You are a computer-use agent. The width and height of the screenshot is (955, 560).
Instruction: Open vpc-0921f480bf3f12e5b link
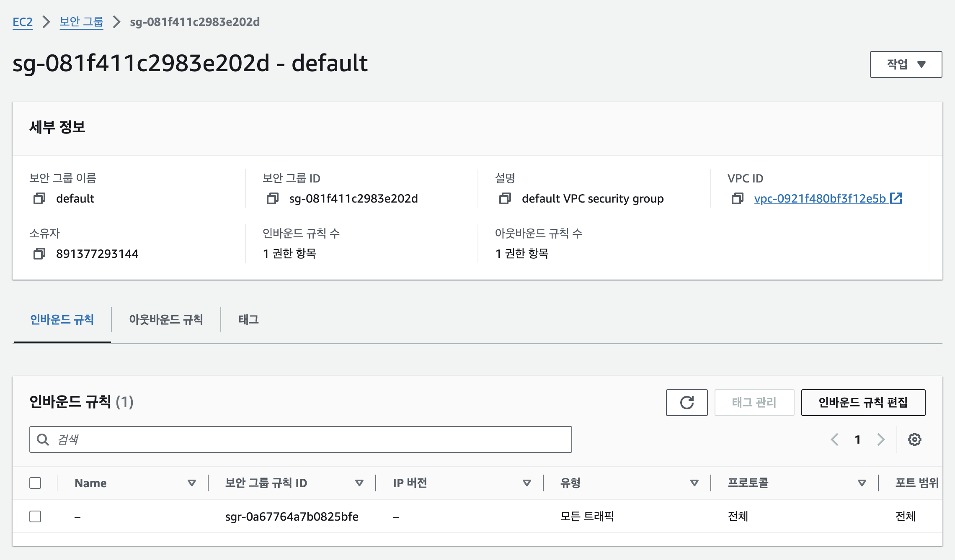(x=820, y=198)
